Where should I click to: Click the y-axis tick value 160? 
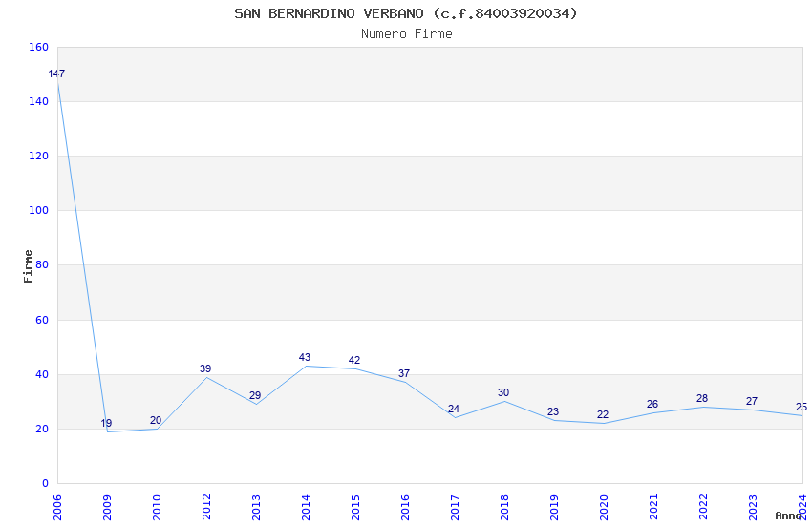(x=39, y=47)
